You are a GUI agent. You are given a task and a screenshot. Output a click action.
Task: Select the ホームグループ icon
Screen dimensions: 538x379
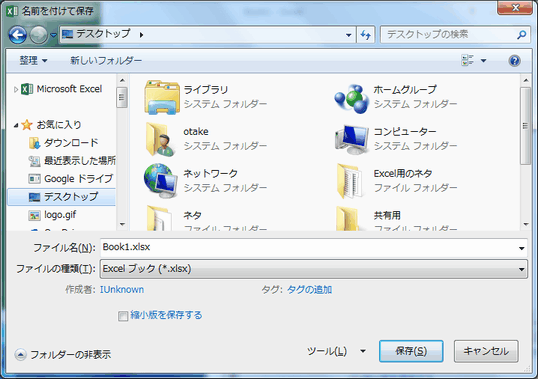351,98
